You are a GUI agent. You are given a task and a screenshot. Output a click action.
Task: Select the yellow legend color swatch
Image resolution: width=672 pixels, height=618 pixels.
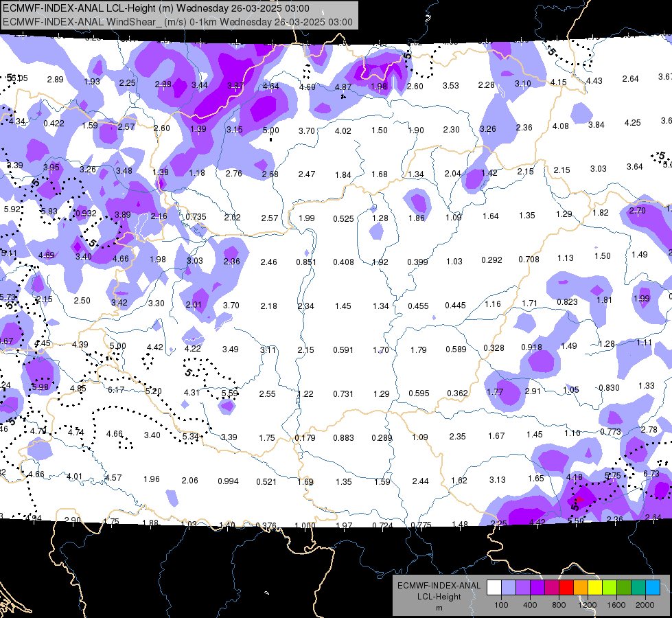(595, 588)
